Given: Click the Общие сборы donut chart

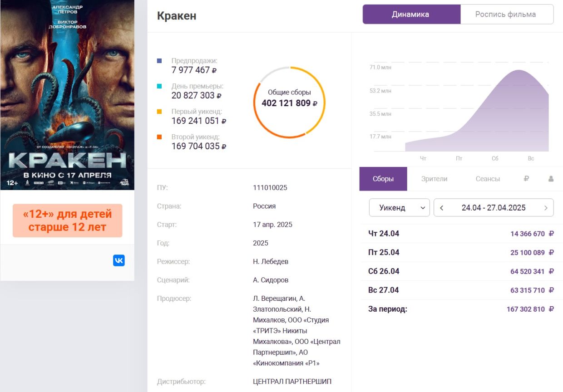Looking at the screenshot, I should pos(289,102).
